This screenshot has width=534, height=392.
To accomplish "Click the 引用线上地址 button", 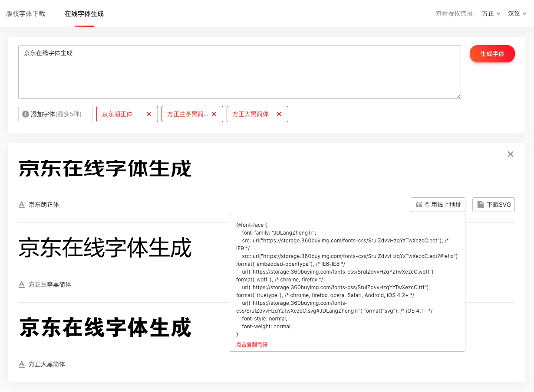I will [438, 205].
